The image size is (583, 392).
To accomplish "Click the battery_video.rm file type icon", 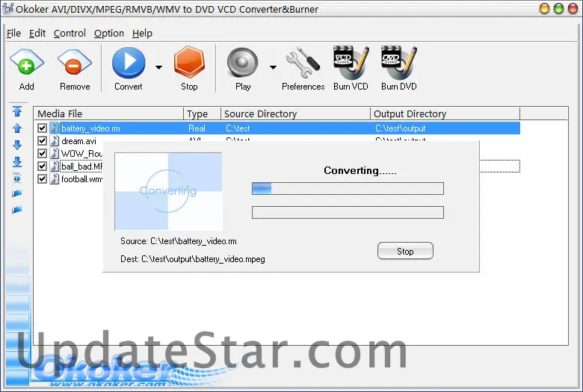I will tap(55, 128).
